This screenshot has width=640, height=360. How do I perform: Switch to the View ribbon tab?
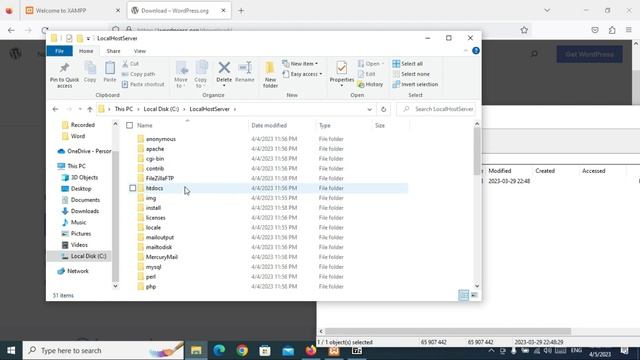[x=140, y=51]
